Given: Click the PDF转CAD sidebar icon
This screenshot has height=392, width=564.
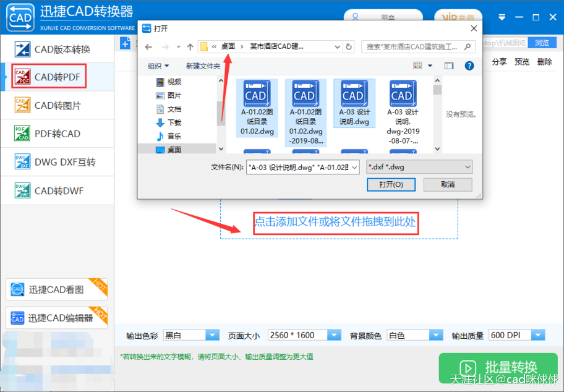Looking at the screenshot, I should coord(22,134).
